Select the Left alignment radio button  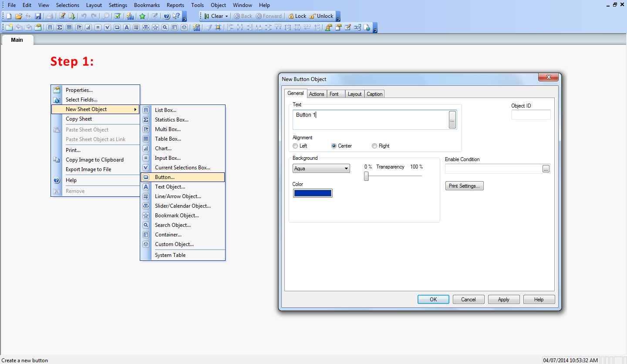coord(296,146)
